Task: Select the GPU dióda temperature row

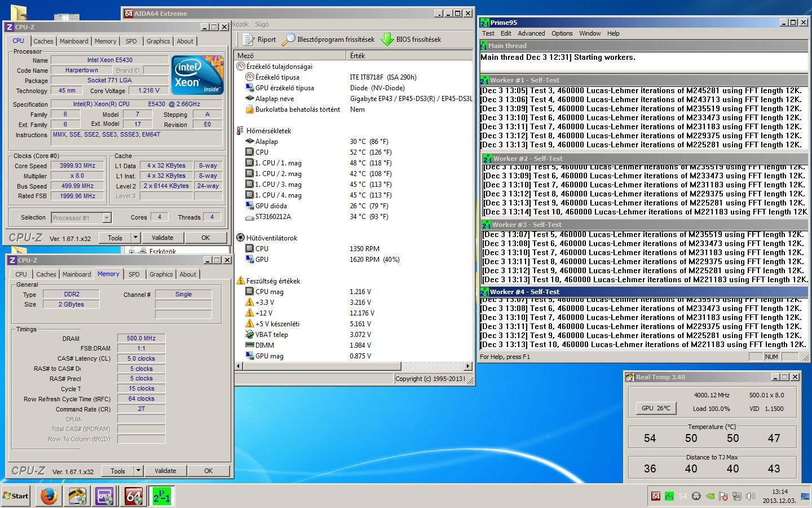Action: pyautogui.click(x=354, y=206)
